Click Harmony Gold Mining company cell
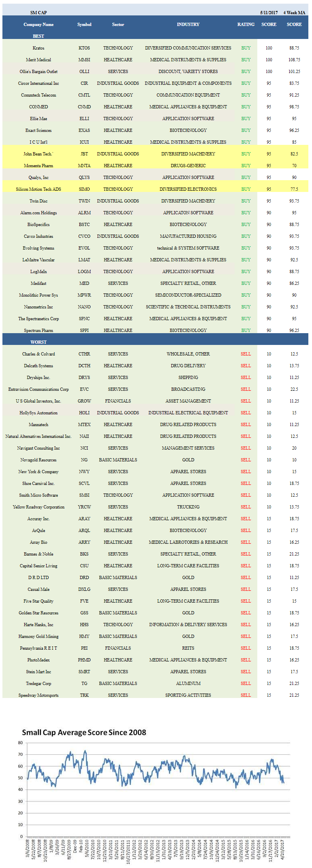Screen dimensions: 312x868 coord(38,636)
